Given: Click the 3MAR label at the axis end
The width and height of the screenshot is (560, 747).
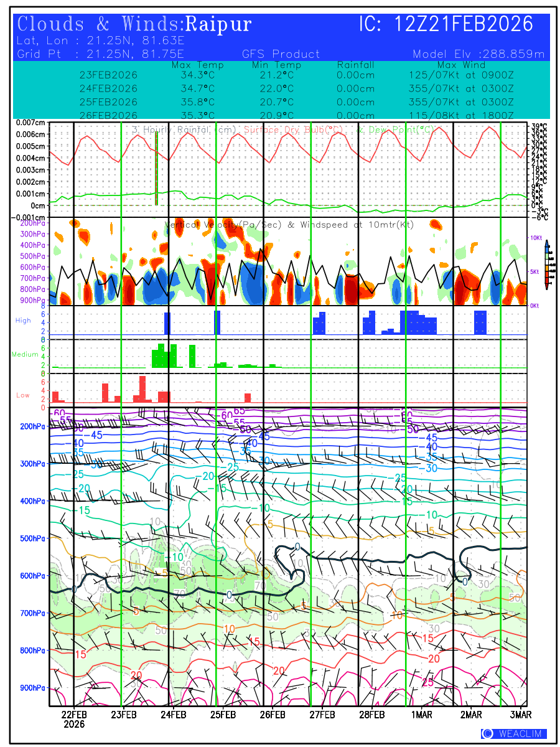Looking at the screenshot, I should point(521,714).
